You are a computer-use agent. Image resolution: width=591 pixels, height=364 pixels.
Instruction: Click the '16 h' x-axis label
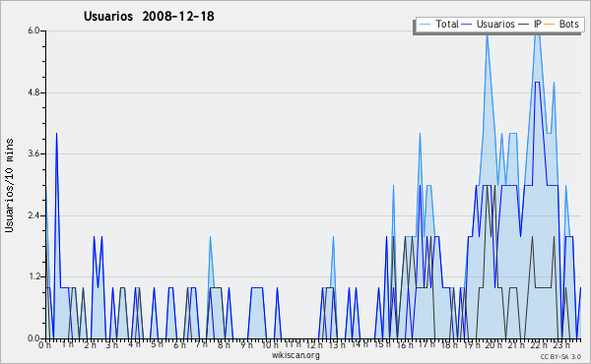[405, 344]
